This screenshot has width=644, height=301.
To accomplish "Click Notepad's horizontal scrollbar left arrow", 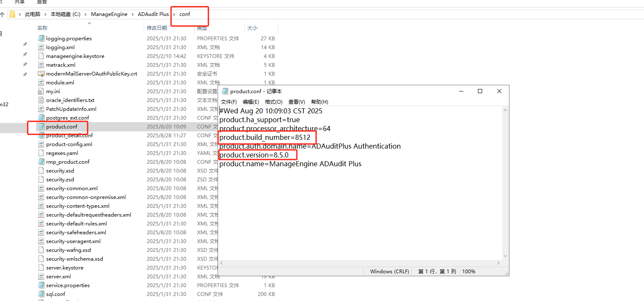I will tap(221, 263).
